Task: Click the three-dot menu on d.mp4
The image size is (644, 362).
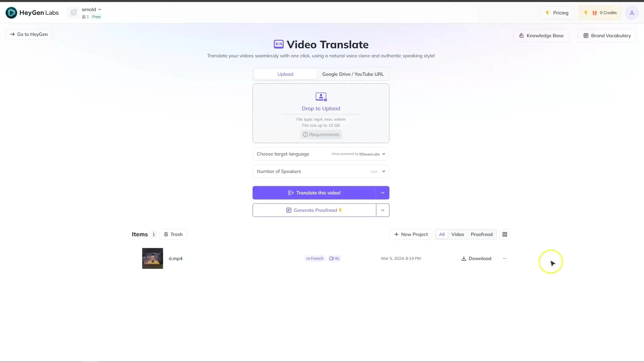Action: click(505, 258)
